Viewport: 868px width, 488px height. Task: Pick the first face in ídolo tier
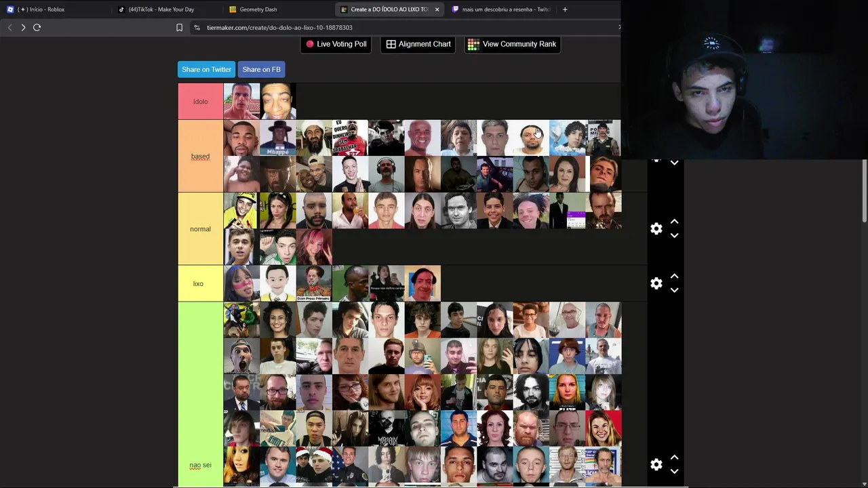(x=241, y=102)
